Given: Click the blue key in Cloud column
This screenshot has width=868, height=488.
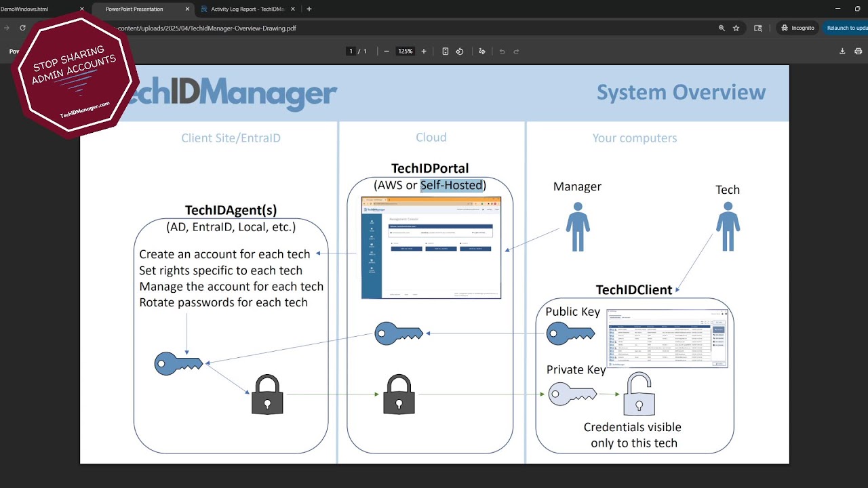Looking at the screenshot, I should [x=399, y=333].
